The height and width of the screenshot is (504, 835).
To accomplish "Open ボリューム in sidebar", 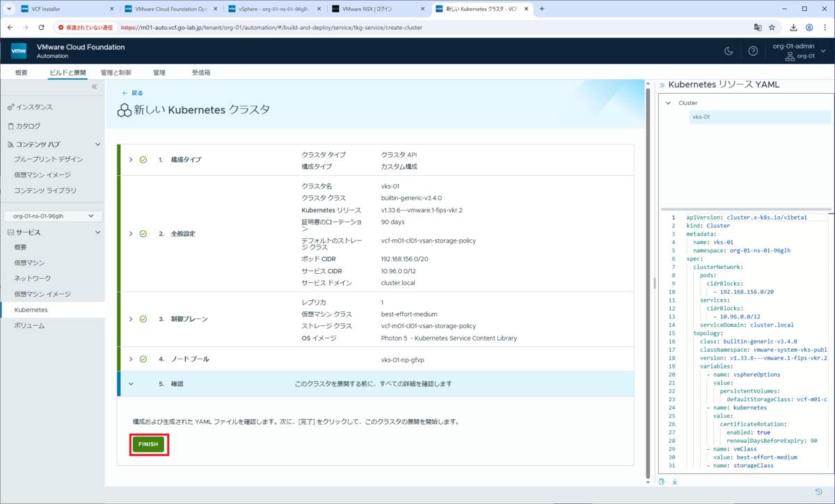I will (x=29, y=325).
